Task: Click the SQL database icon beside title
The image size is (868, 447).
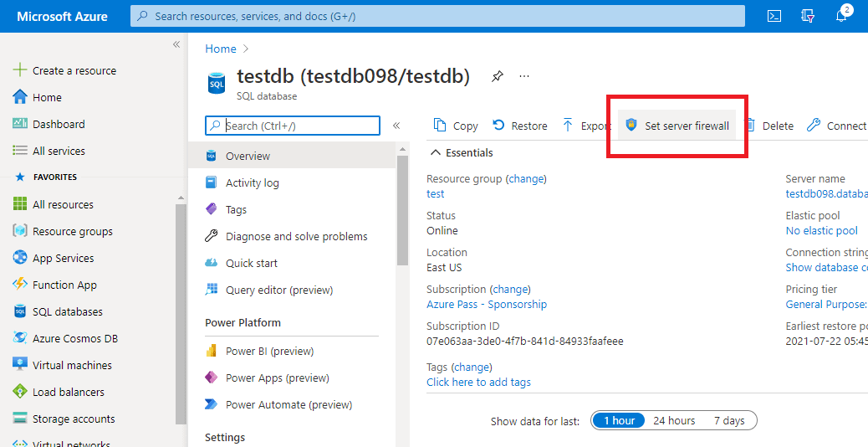Action: 217,83
